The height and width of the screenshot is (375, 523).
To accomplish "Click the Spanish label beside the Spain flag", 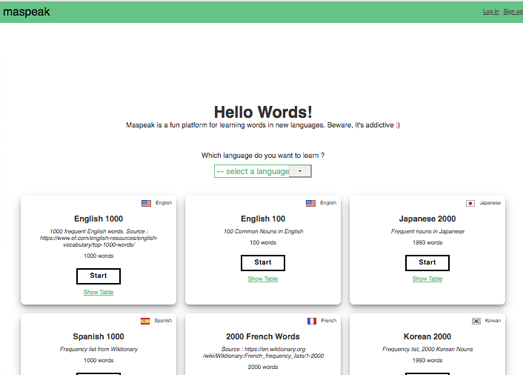I will click(163, 321).
